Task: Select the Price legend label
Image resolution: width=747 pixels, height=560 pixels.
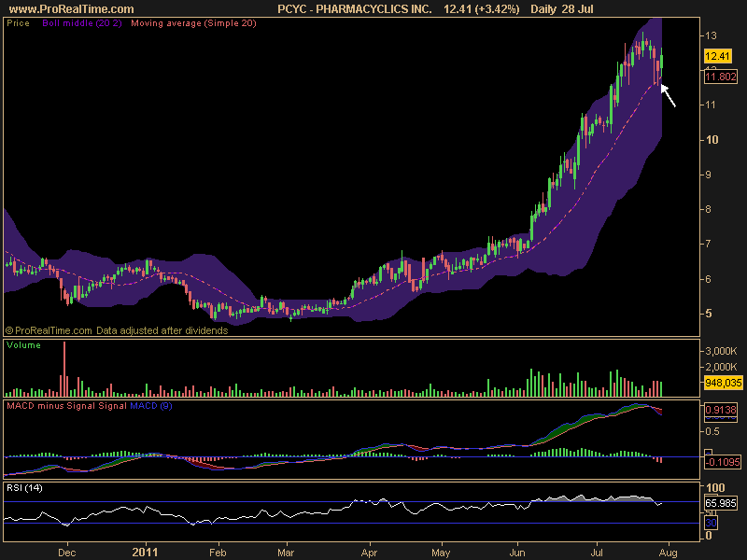Action: coord(18,23)
